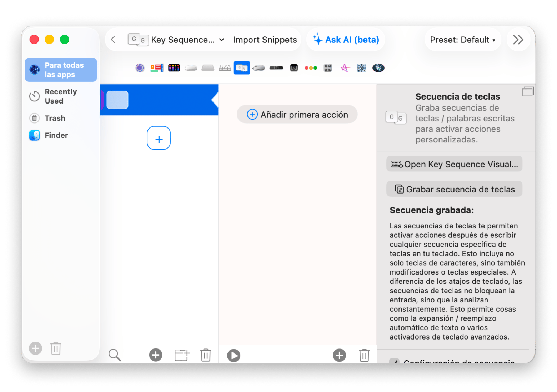This screenshot has width=557, height=392.
Task: Go back using the left chevron
Action: click(x=113, y=39)
